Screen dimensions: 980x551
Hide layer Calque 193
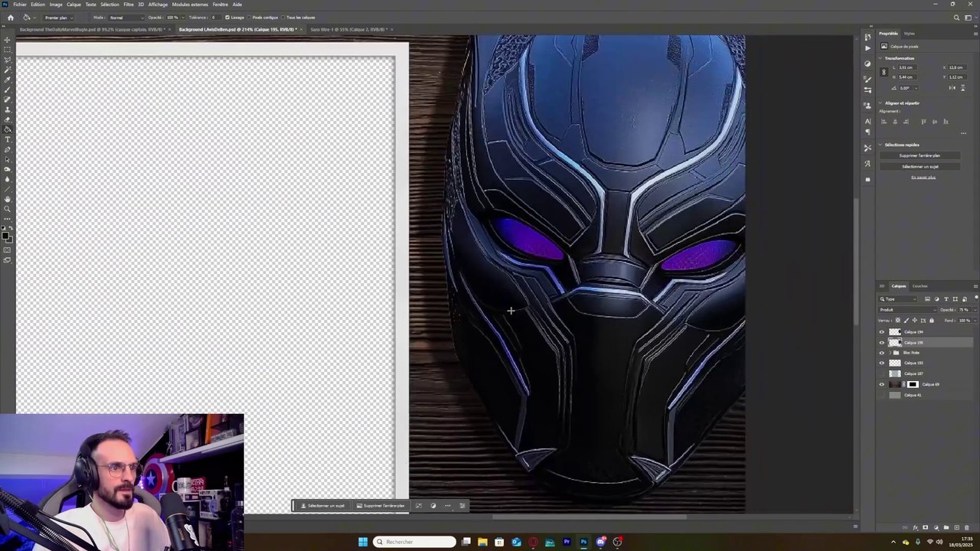881,364
